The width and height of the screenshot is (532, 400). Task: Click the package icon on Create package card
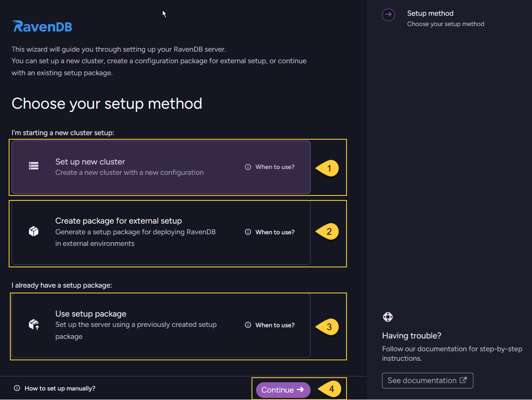[x=33, y=231]
